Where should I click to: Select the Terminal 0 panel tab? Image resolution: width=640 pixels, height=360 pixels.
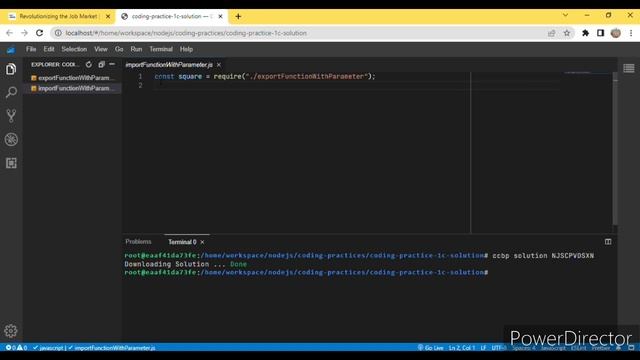coord(182,242)
